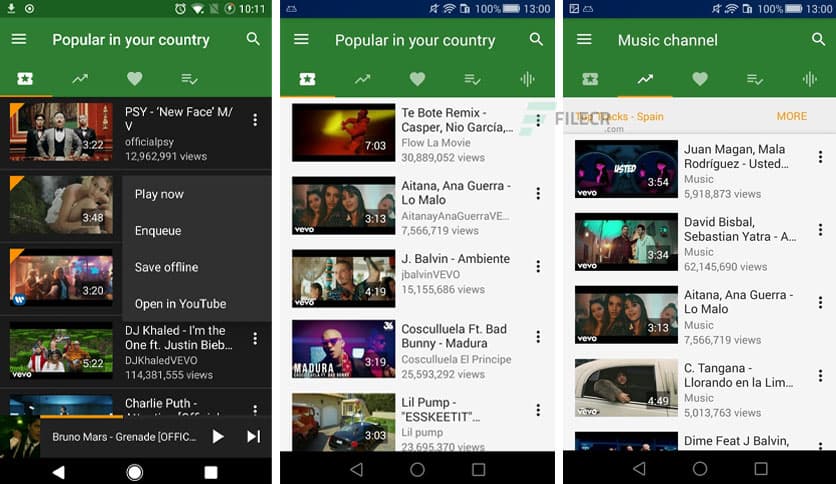
Task: Choose Save offline from context menu
Action: (x=166, y=267)
